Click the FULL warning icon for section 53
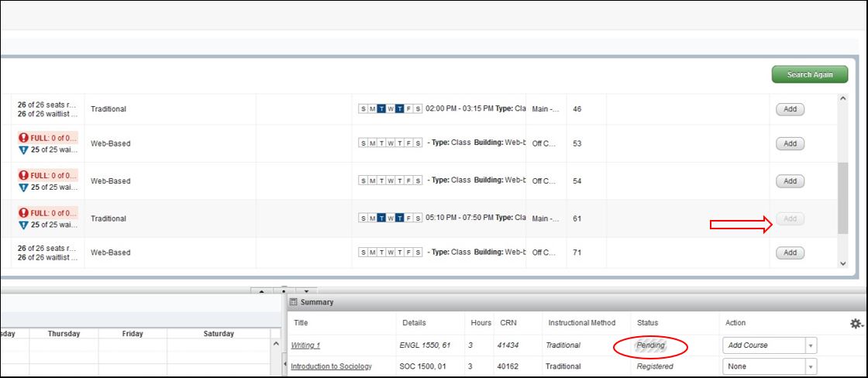The width and height of the screenshot is (868, 378). (23, 138)
